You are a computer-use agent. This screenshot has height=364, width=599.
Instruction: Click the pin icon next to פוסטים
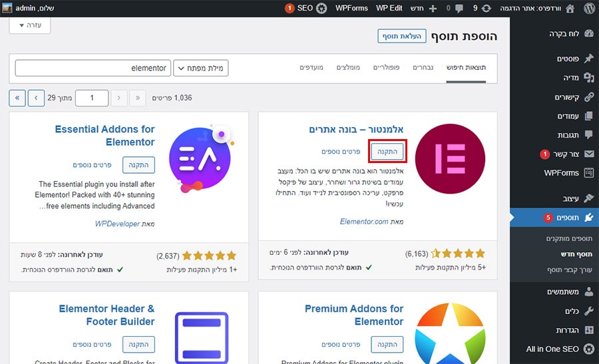[589, 59]
